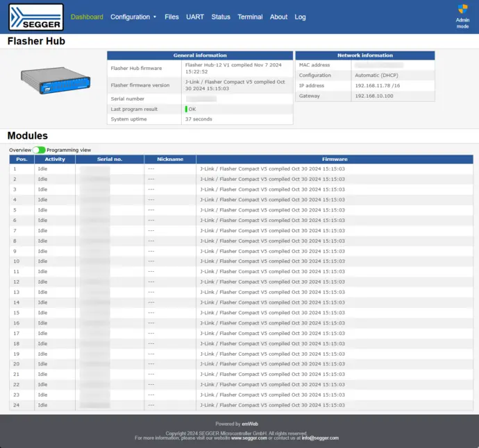Click the green OK status indicator
This screenshot has height=448, width=479.
[x=187, y=109]
